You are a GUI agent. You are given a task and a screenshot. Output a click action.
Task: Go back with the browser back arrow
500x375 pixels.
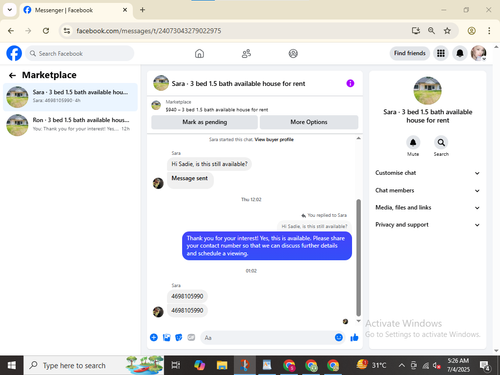(x=11, y=31)
